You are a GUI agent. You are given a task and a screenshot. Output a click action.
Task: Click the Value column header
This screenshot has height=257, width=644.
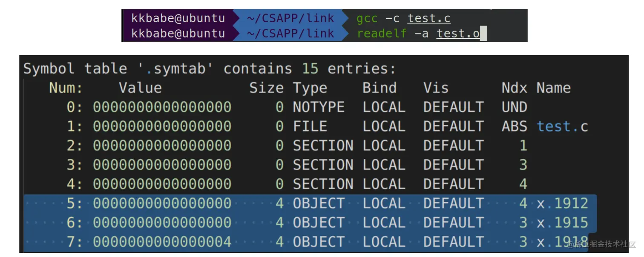tap(141, 88)
